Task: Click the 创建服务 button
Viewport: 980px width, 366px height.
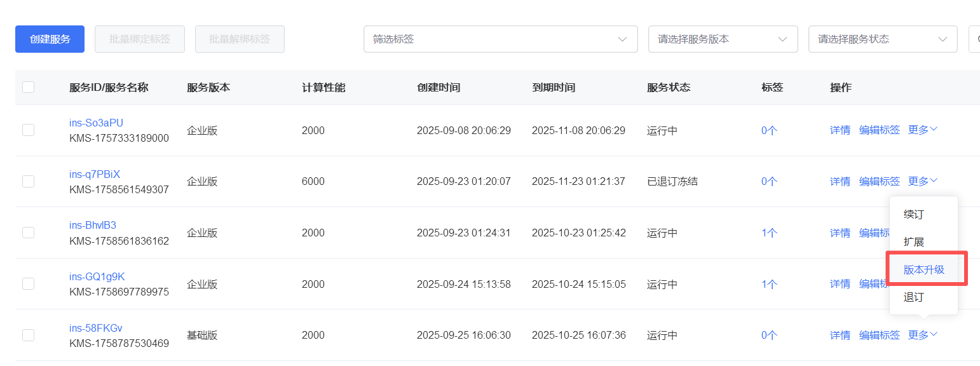Action: (50, 39)
